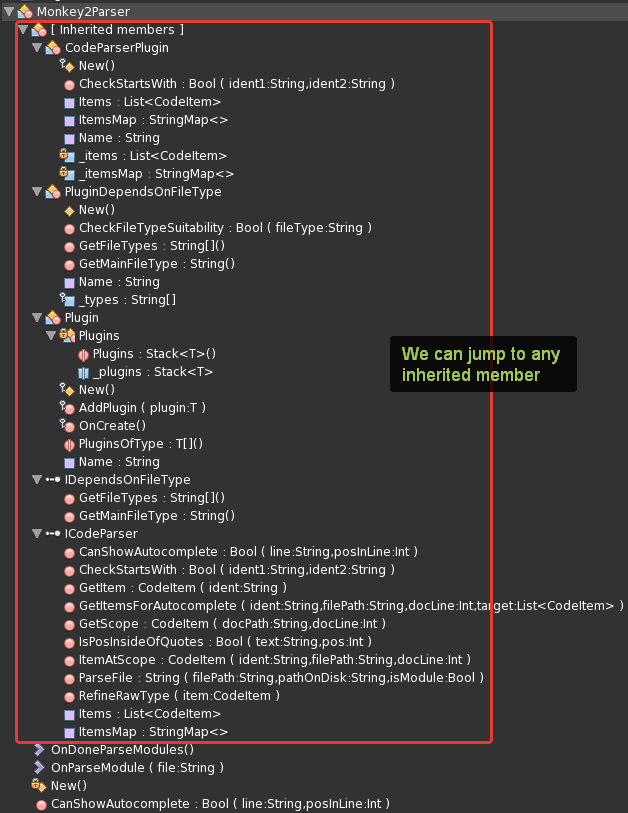
Task: Click the pink method icon beside GetFileTypes under PluginDependsOnFileType
Action: (69, 246)
